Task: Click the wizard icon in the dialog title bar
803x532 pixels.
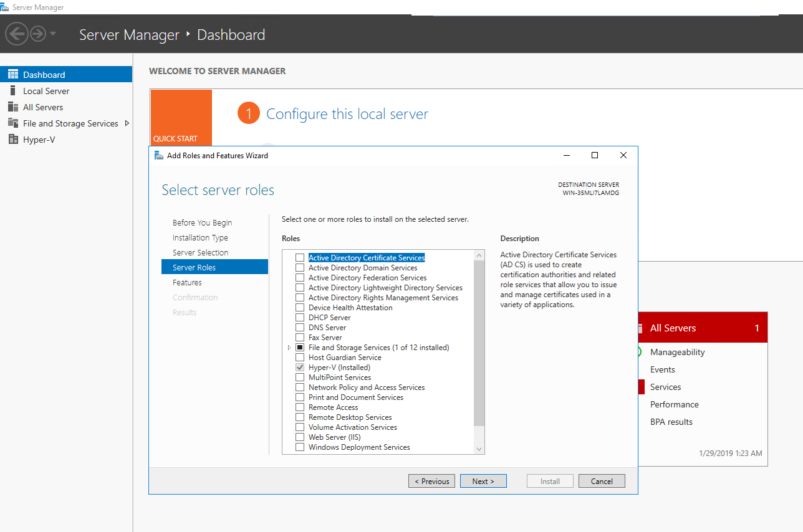Action: (159, 155)
